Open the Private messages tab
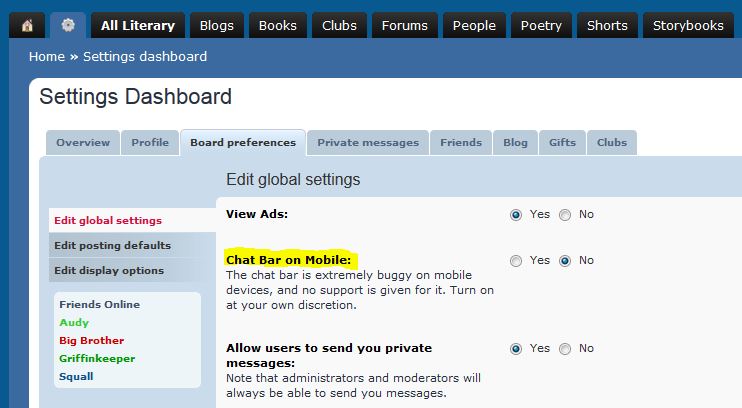The width and height of the screenshot is (742, 408). coord(368,142)
